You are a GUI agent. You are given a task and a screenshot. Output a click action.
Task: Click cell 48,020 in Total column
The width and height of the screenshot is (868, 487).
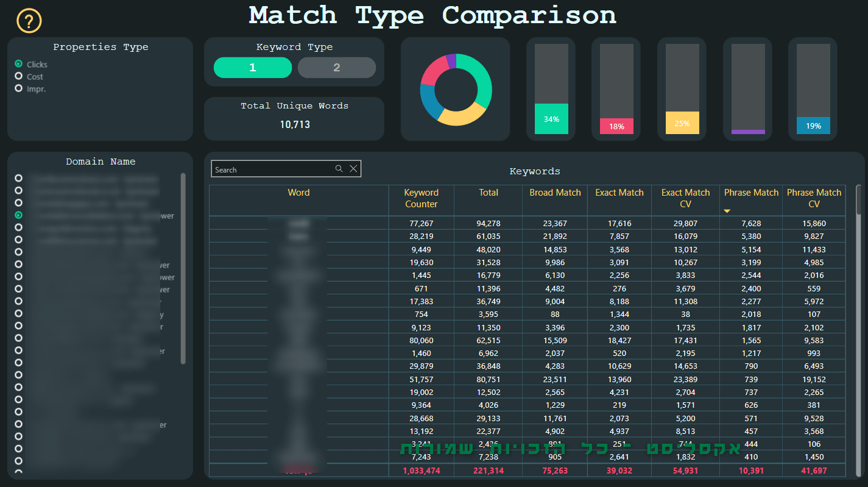(489, 249)
